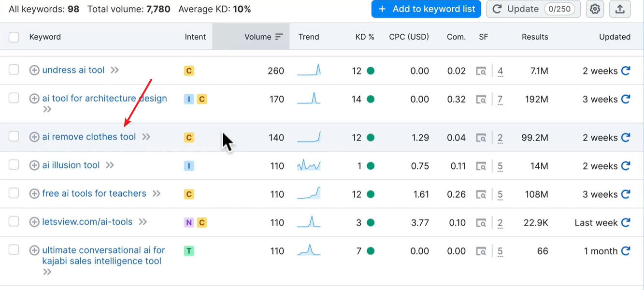The image size is (644, 290).
Task: Click plus icon beside 'ai remove clothes tool'
Action: [x=34, y=137]
